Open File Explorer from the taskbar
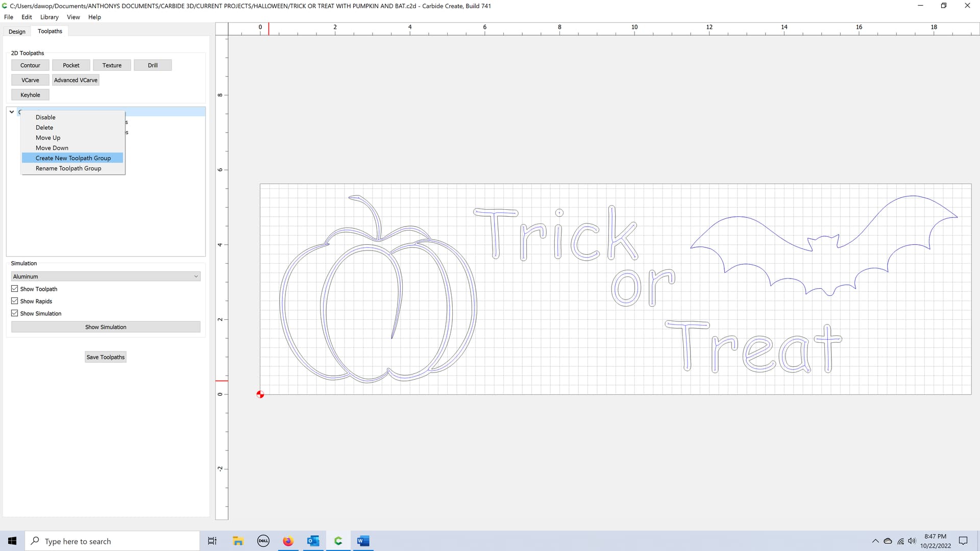 pos(238,541)
